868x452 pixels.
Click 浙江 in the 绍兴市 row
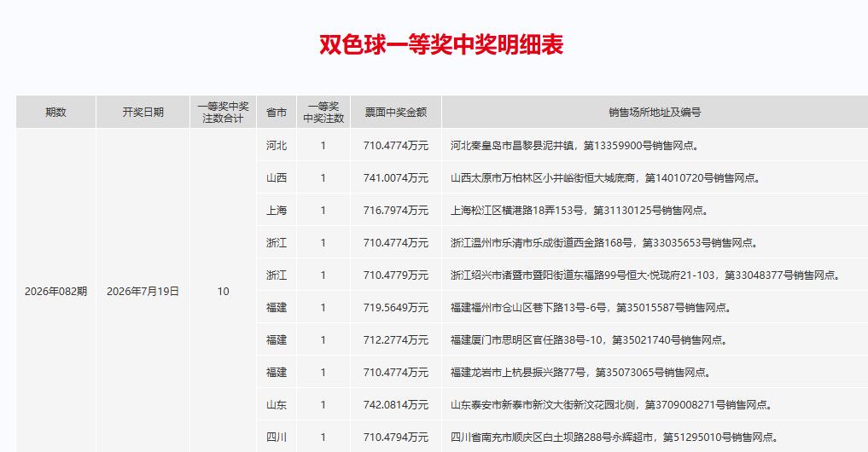coord(277,275)
